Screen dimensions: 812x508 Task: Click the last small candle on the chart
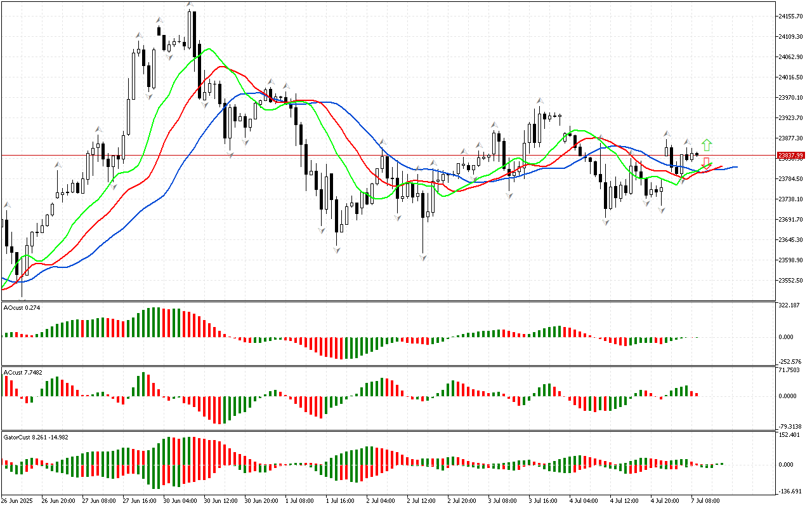pyautogui.click(x=697, y=154)
